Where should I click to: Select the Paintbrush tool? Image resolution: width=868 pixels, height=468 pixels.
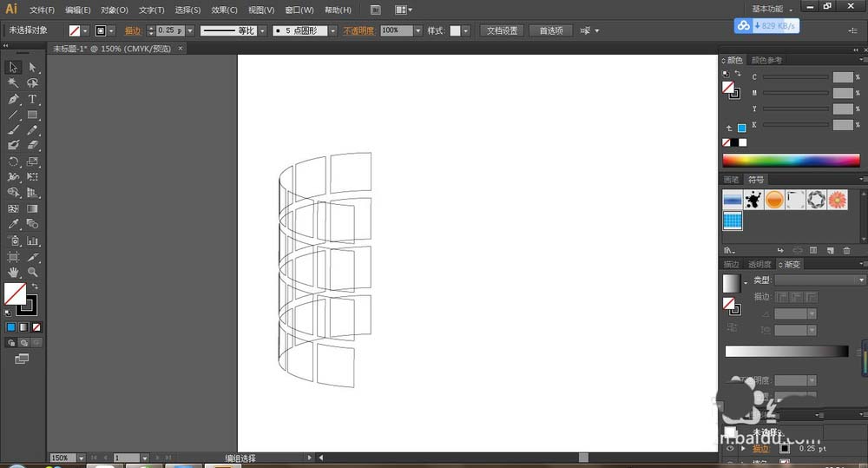pyautogui.click(x=13, y=130)
